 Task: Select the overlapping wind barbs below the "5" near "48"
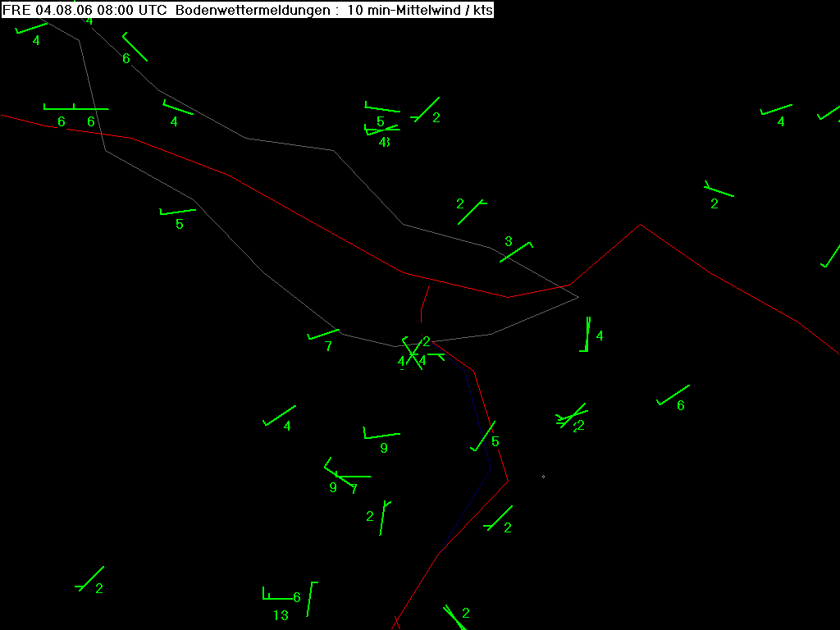[381, 129]
